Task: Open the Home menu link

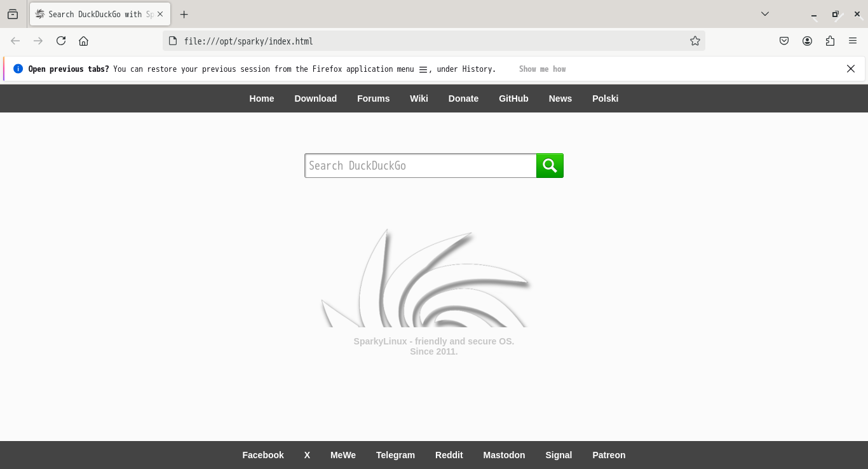Action: (x=262, y=99)
